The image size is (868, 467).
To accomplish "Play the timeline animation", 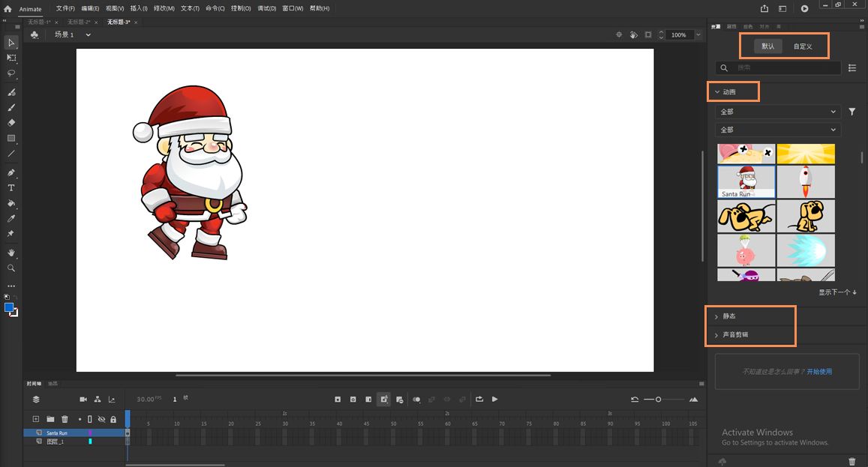I will 495,400.
